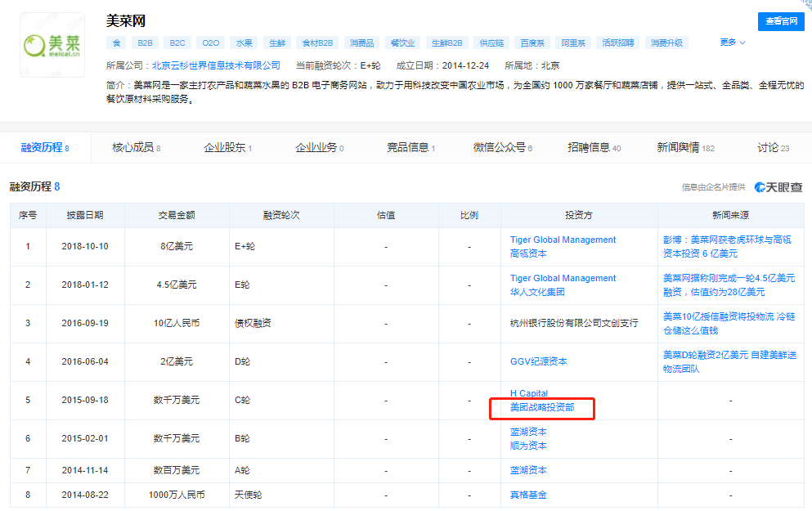Click the 8亿美元 amount cell
The width and height of the screenshot is (812, 511).
177,246
